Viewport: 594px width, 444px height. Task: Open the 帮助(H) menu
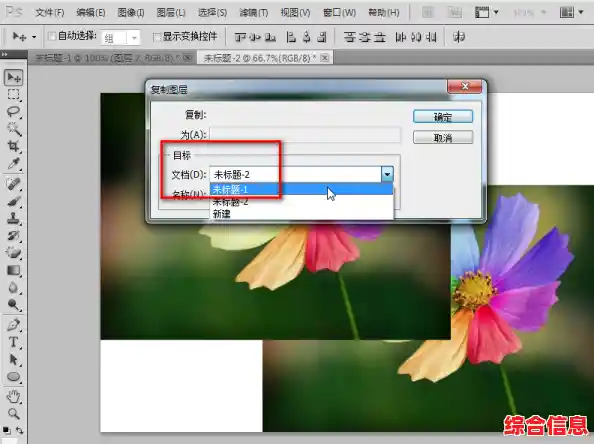coord(384,13)
